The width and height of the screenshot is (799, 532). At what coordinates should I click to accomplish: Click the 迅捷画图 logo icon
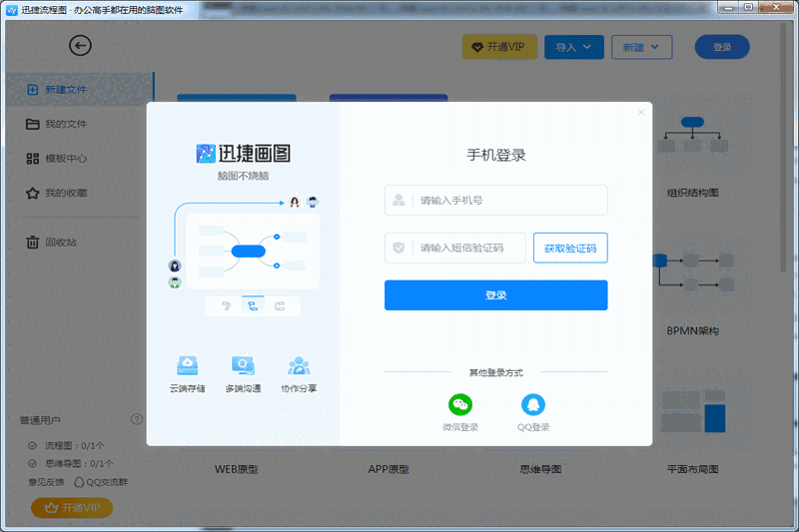206,154
